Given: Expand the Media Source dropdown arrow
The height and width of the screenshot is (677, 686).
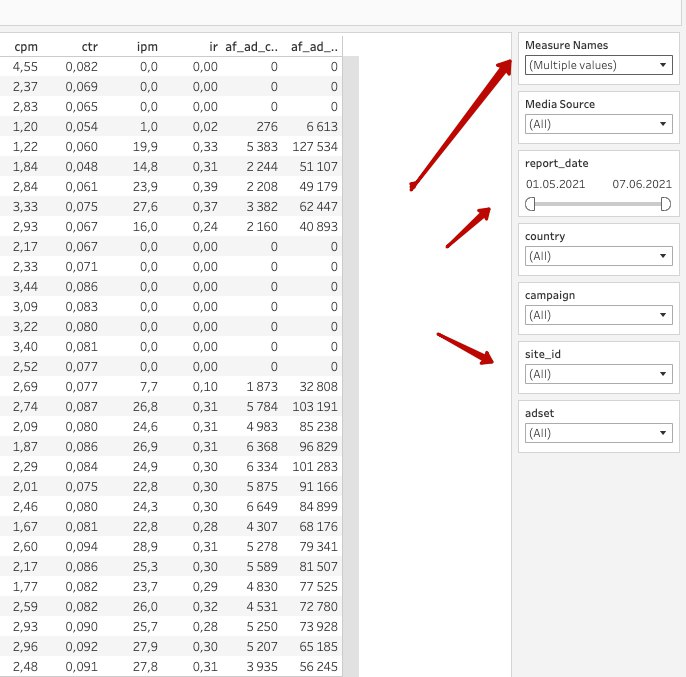Looking at the screenshot, I should click(663, 124).
